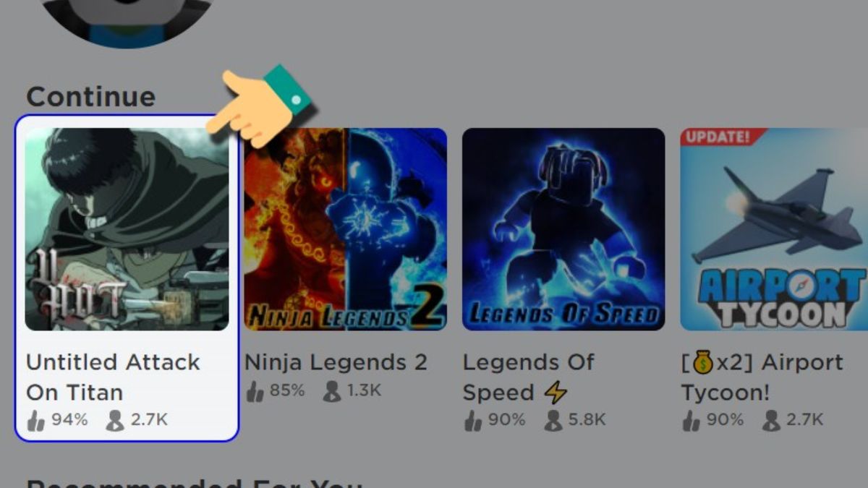Open the Ninja Legends 2 game thumbnail
This screenshot has height=488, width=868.
click(x=346, y=229)
